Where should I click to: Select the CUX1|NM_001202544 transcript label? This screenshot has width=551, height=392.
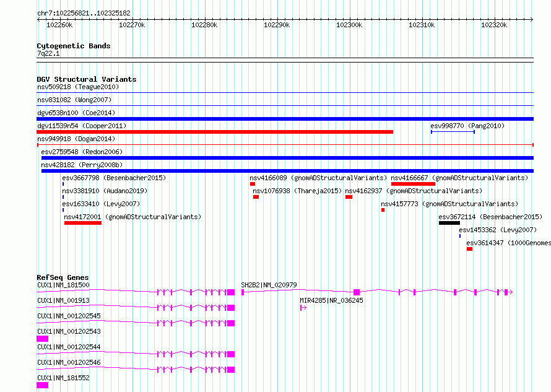(x=69, y=347)
